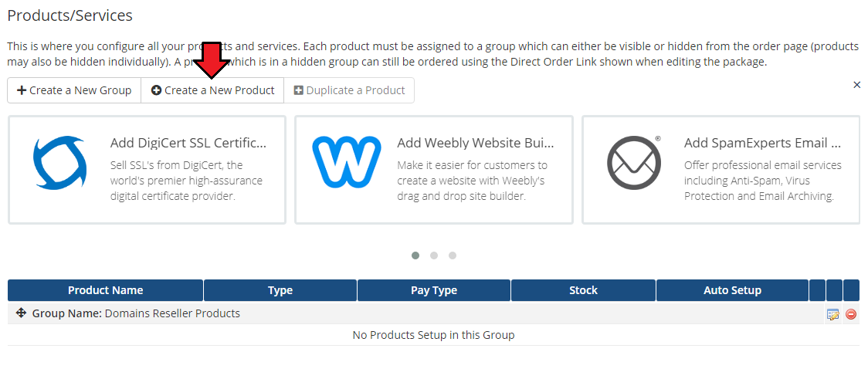
Task: Click Create a New Group button
Action: point(74,90)
